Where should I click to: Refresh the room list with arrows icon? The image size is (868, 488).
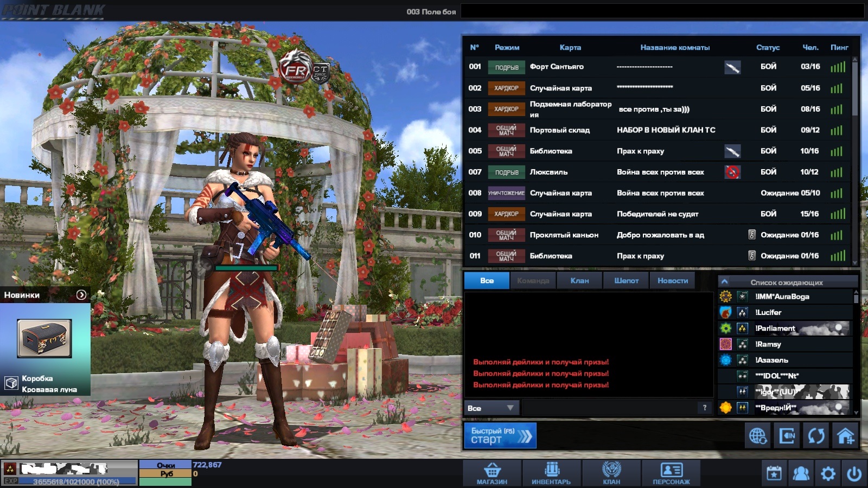point(816,436)
